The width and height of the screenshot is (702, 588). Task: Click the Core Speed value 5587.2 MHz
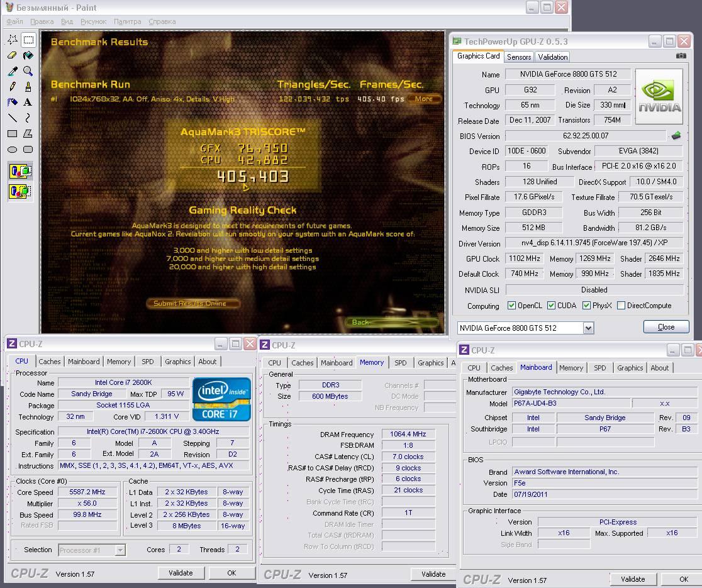click(87, 492)
